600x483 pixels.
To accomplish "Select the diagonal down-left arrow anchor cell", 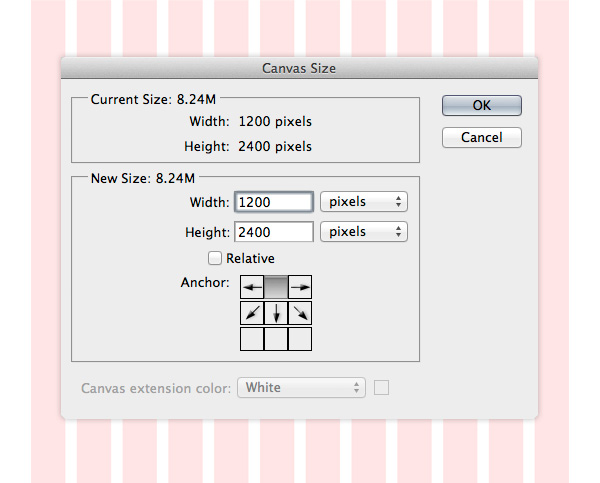I will click(252, 313).
